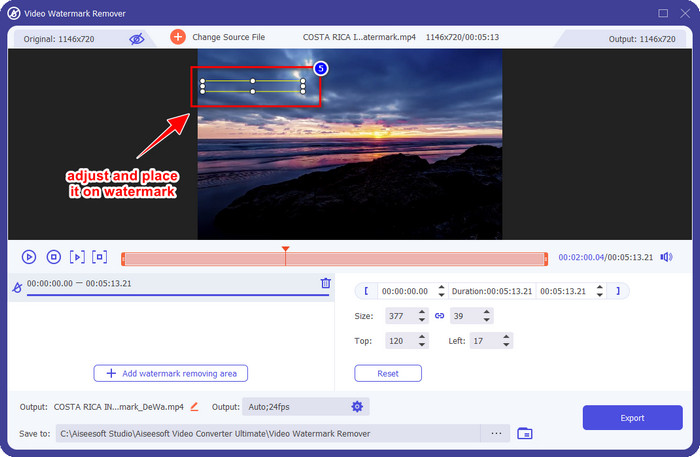Click Add watermark removing area button

[171, 373]
